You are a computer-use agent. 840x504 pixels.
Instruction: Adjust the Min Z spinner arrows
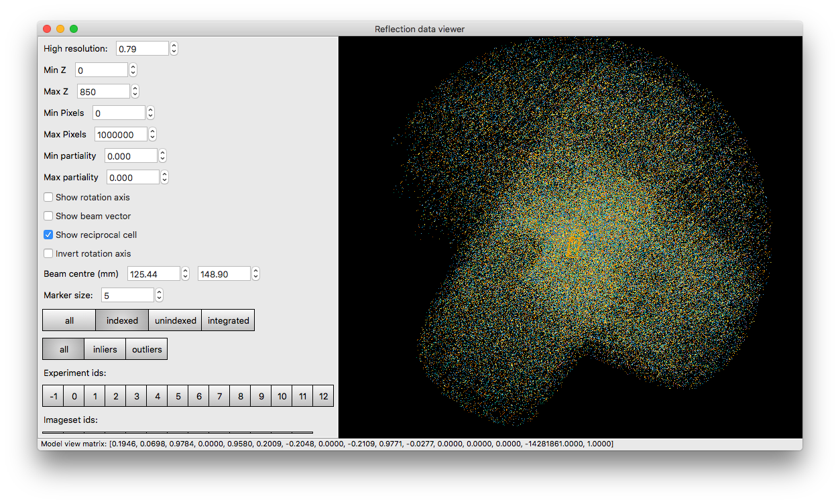pyautogui.click(x=133, y=70)
